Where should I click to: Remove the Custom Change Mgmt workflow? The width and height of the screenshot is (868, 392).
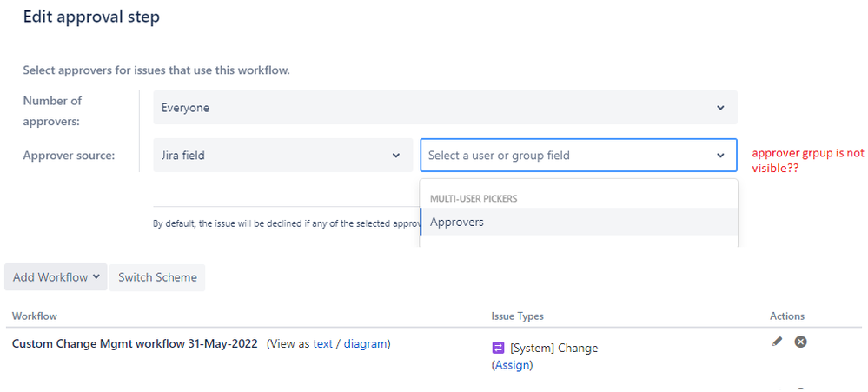point(801,342)
